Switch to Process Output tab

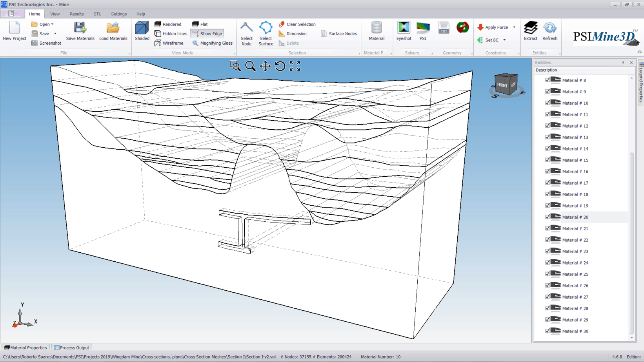[x=71, y=348]
